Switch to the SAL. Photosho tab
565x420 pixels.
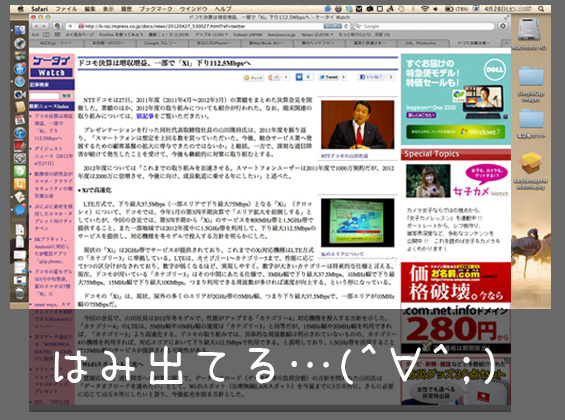pos(422,43)
